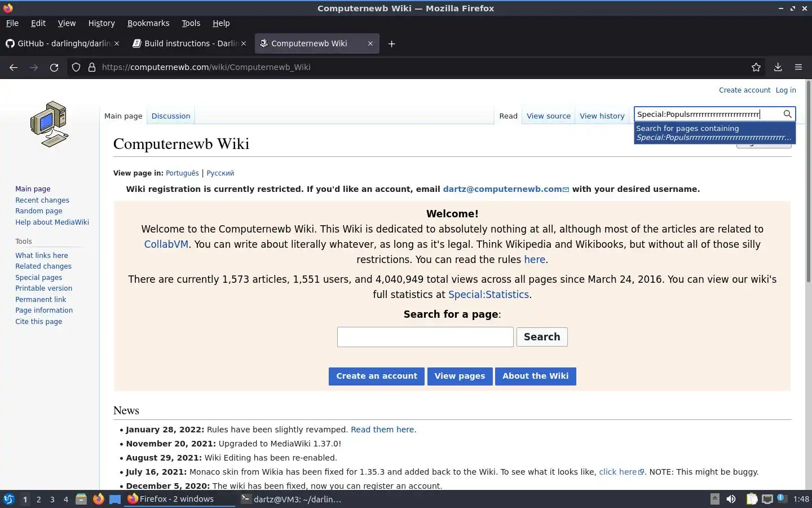Open the downloads panel icon

(778, 67)
